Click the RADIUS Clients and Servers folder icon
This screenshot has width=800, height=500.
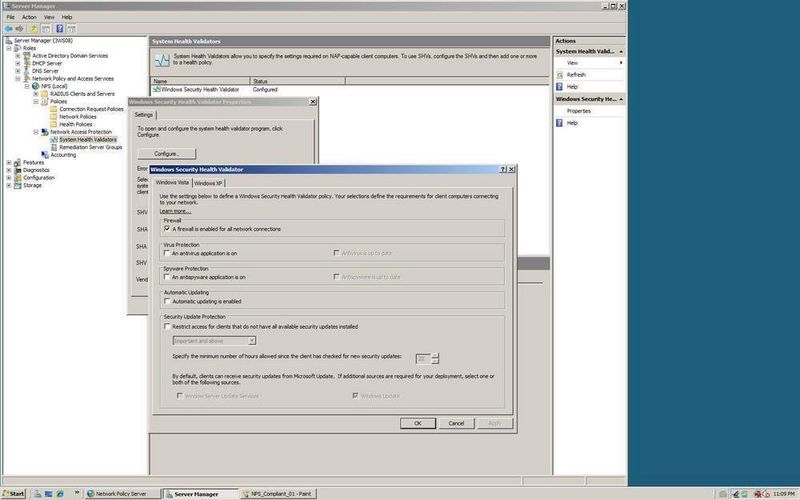pos(44,94)
